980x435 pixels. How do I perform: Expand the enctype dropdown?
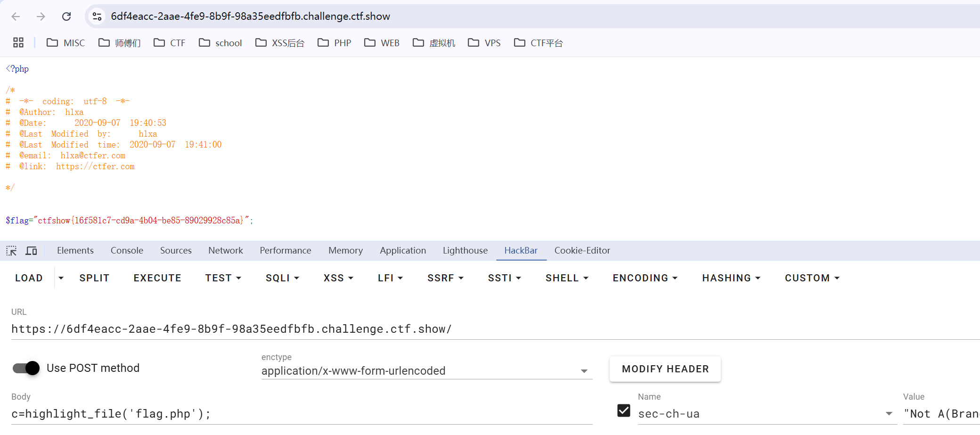(584, 371)
